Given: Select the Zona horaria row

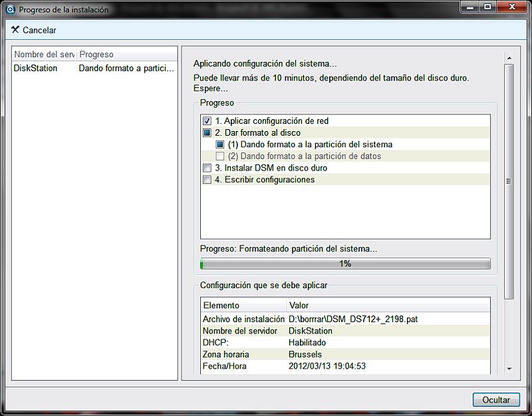Looking at the screenshot, I should (x=345, y=354).
